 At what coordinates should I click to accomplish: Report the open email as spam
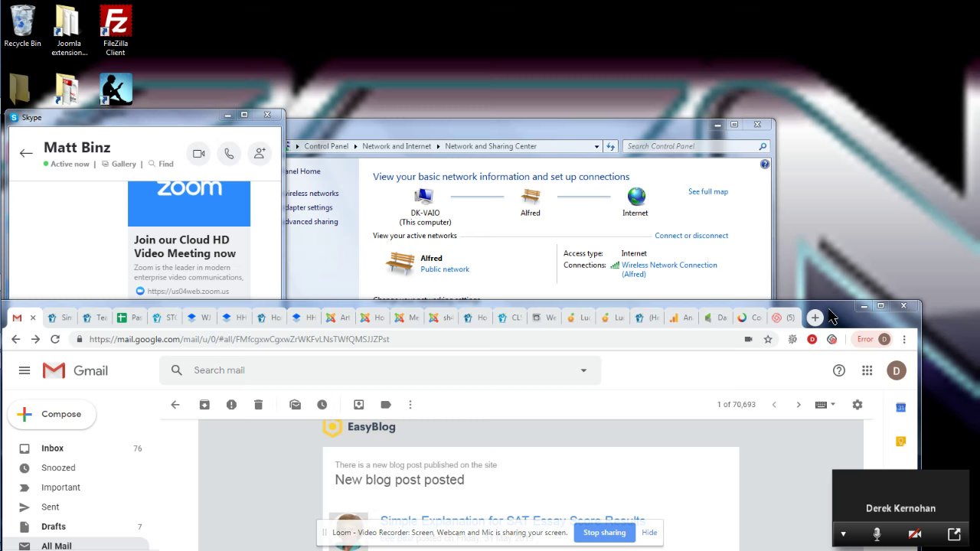coord(231,405)
